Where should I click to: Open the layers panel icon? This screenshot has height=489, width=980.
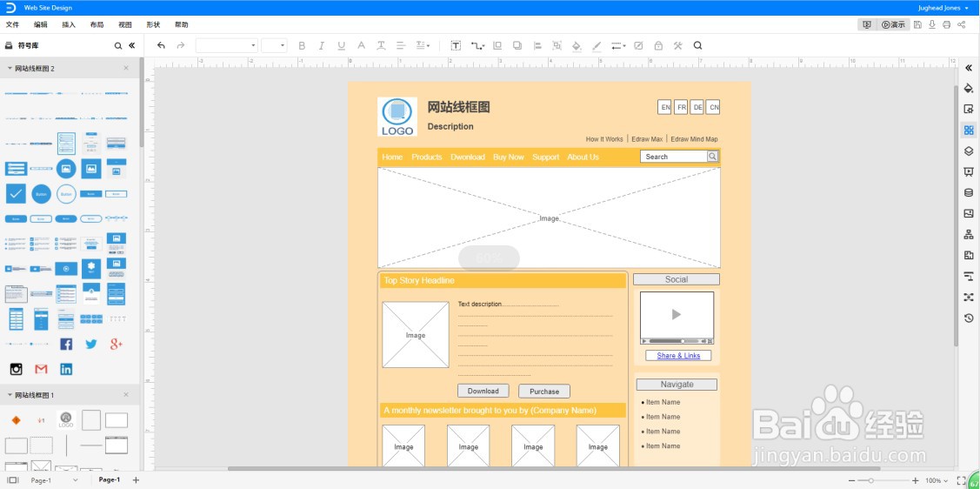point(969,151)
